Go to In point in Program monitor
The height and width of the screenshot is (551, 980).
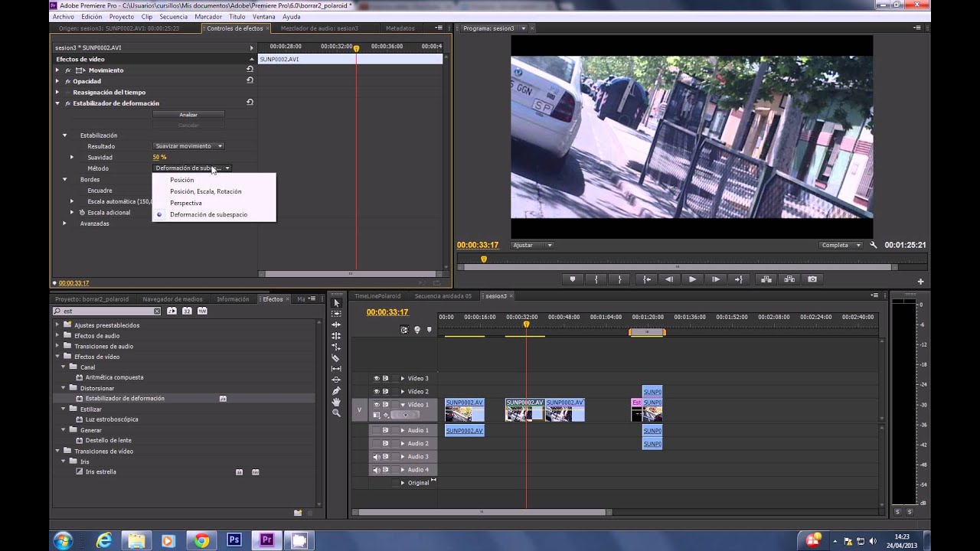(647, 279)
